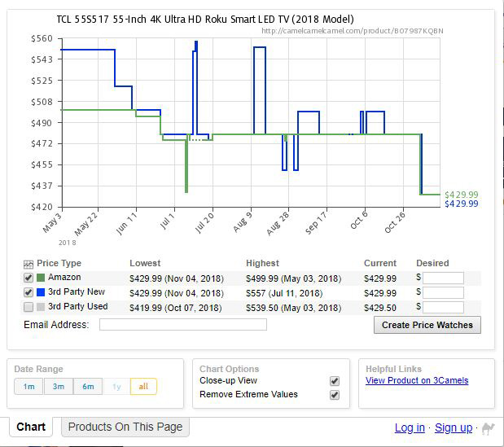Select the 6m date range
504x447 pixels.
coord(88,386)
